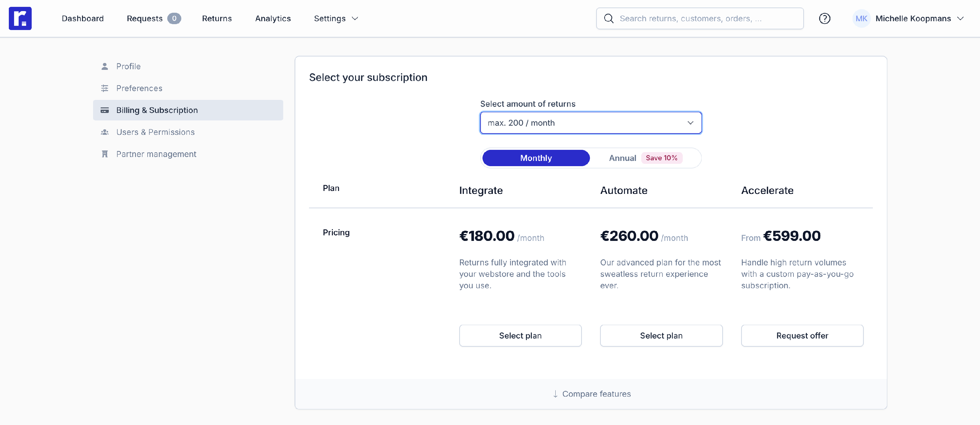
Task: Click the MK user avatar
Action: click(x=861, y=18)
